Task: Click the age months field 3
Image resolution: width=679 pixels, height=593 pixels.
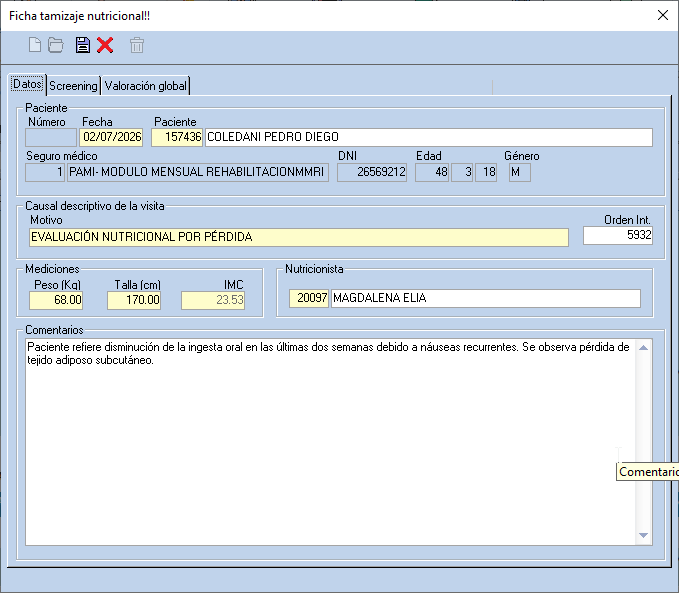Action: point(462,172)
